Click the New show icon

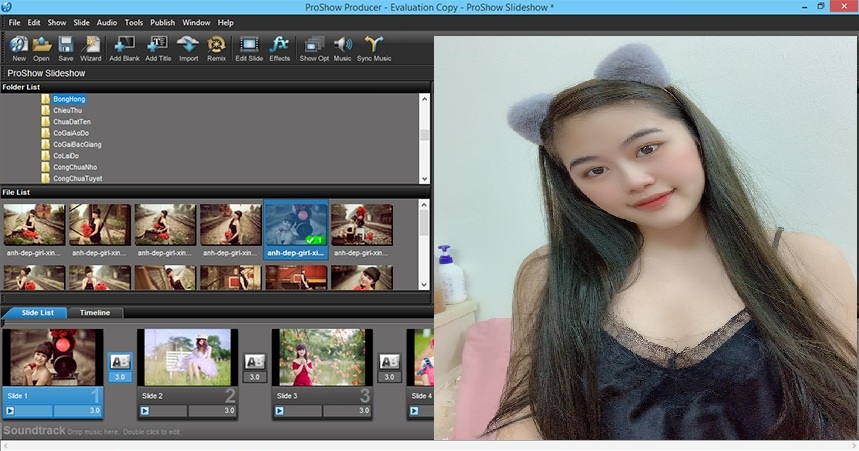19,49
